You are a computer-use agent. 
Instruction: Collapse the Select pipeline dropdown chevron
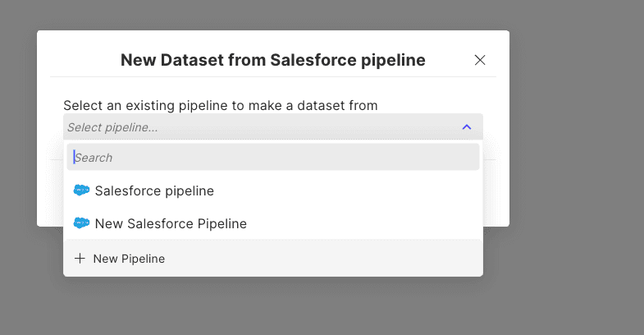point(467,127)
